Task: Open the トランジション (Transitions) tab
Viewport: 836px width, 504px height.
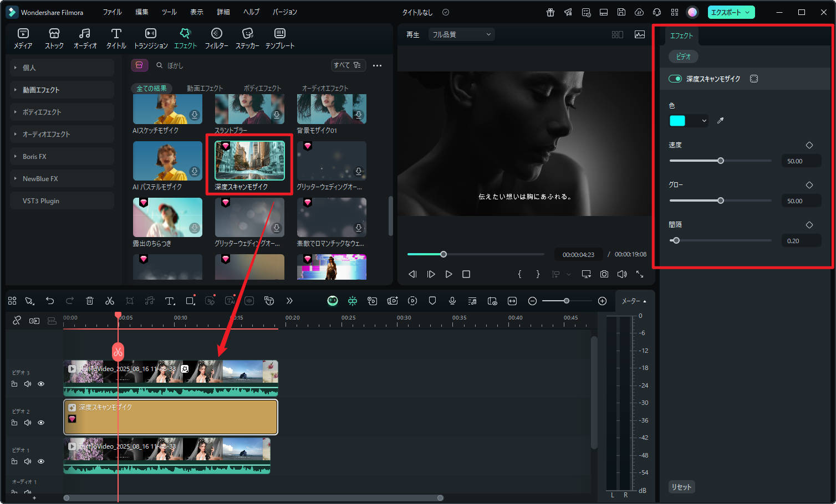Action: point(151,39)
